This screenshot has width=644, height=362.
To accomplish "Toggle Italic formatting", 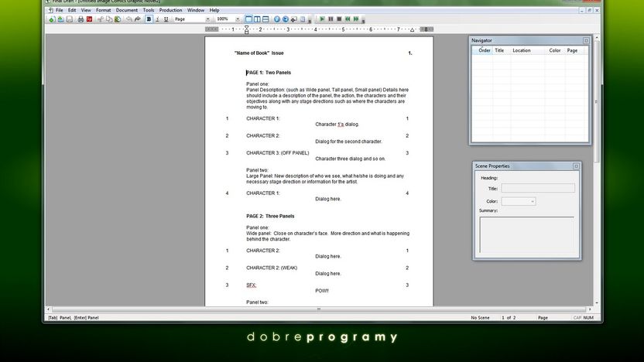I will click(x=157, y=19).
